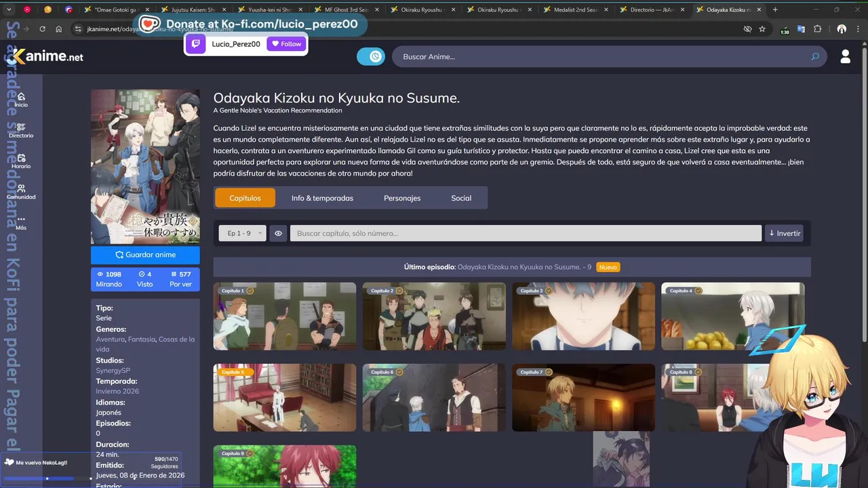Viewport: 868px width, 488px height.
Task: Open Capítulo 4 thumbnail
Action: pos(732,317)
